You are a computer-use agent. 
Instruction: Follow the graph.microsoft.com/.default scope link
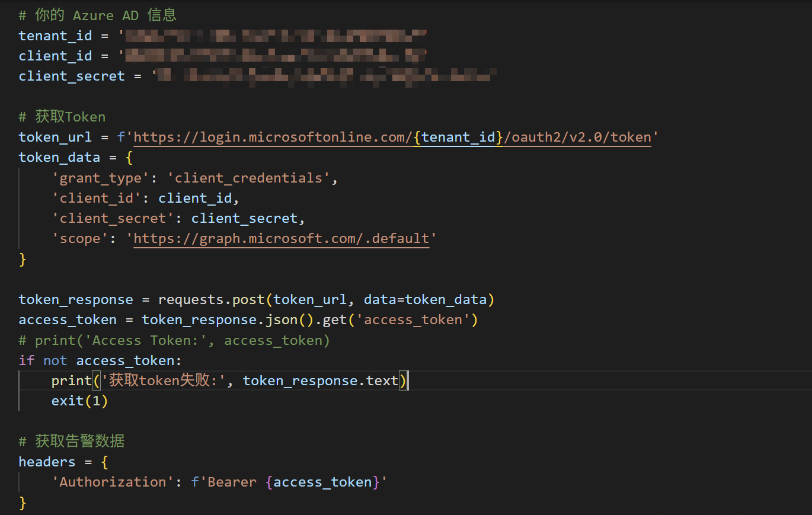pyautogui.click(x=281, y=239)
